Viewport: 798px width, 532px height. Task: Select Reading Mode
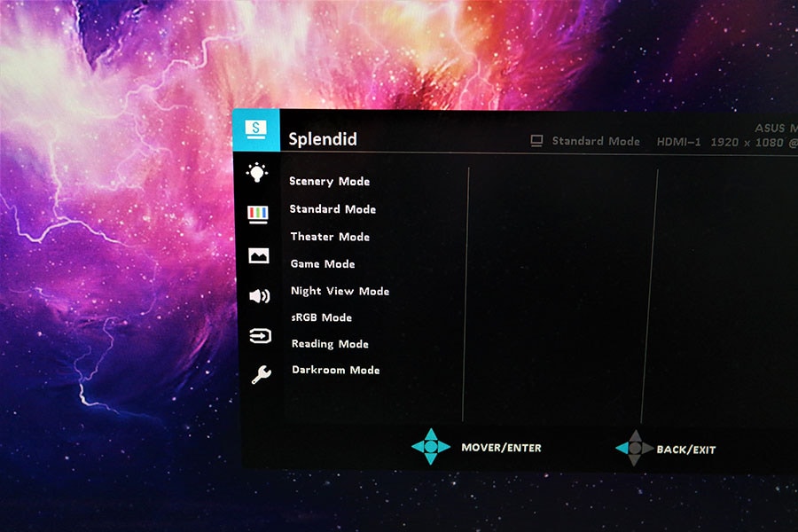pyautogui.click(x=330, y=344)
